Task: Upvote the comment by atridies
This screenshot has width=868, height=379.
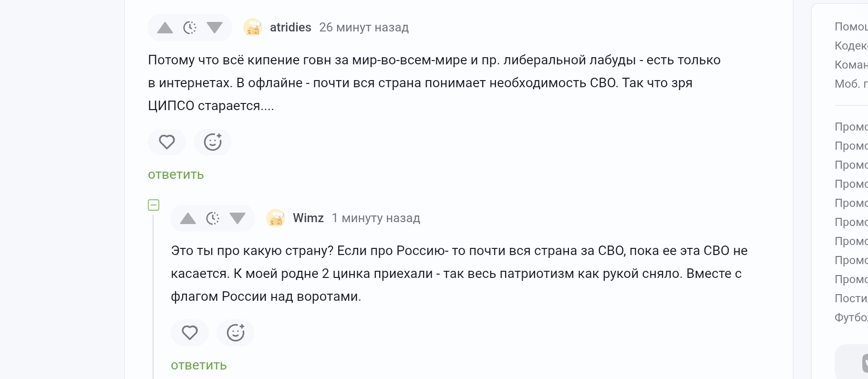Action: [165, 28]
